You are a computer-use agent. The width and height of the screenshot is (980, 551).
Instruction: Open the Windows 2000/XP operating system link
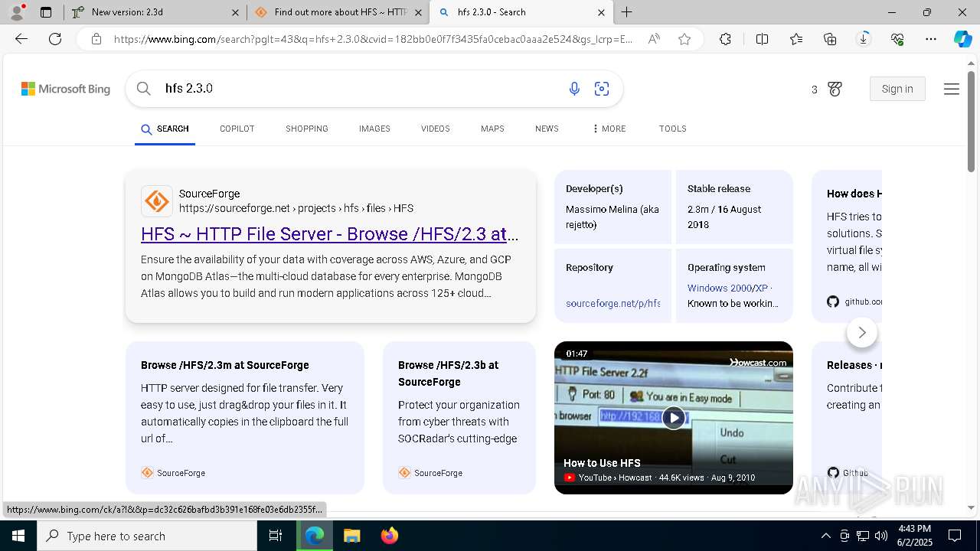coord(727,288)
